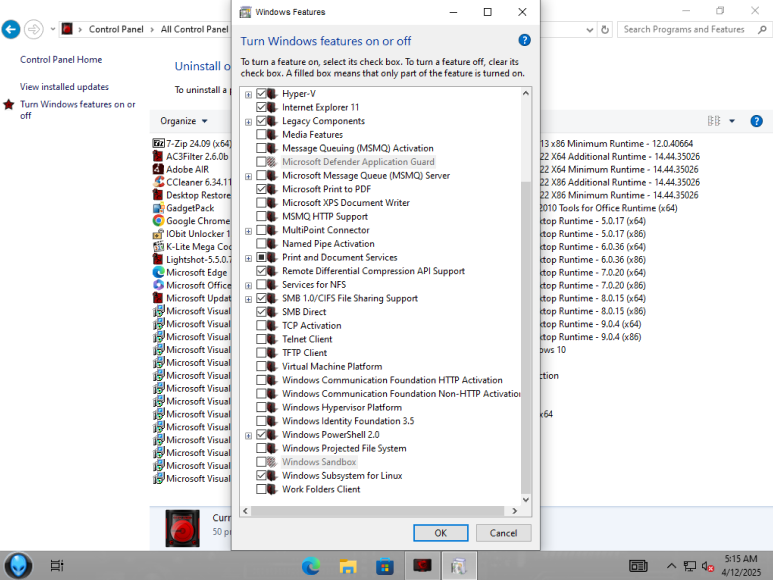Enable Virtual Machine Platform checkbox
Screen dimensions: 773x580
tap(261, 366)
